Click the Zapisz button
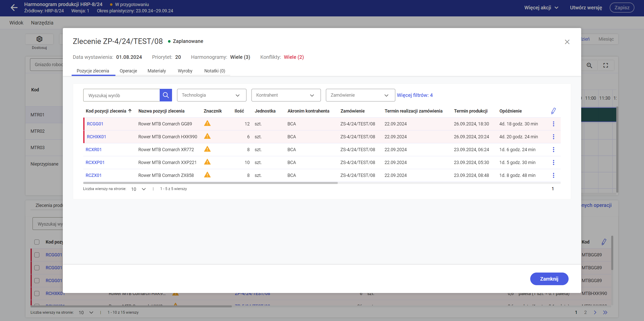 click(622, 8)
